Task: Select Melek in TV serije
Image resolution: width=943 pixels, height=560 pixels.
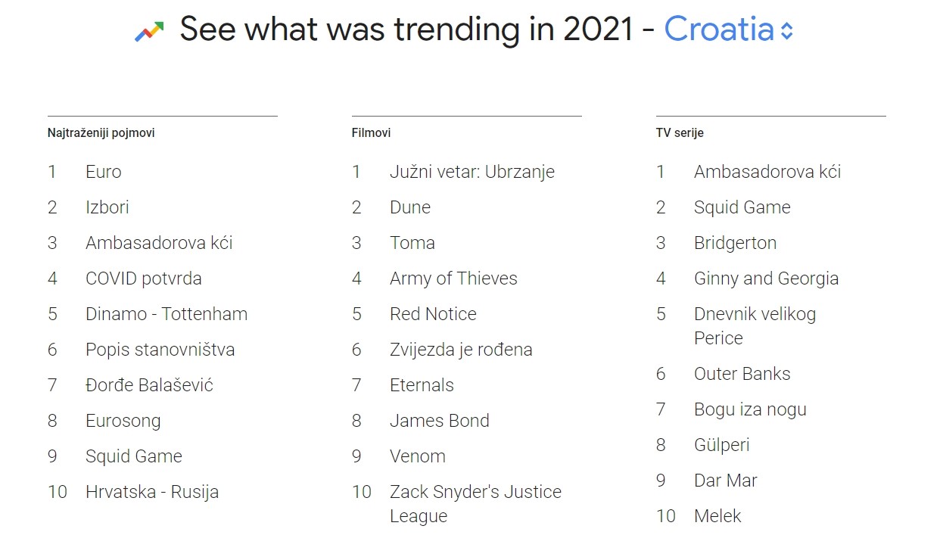Action: 717,516
